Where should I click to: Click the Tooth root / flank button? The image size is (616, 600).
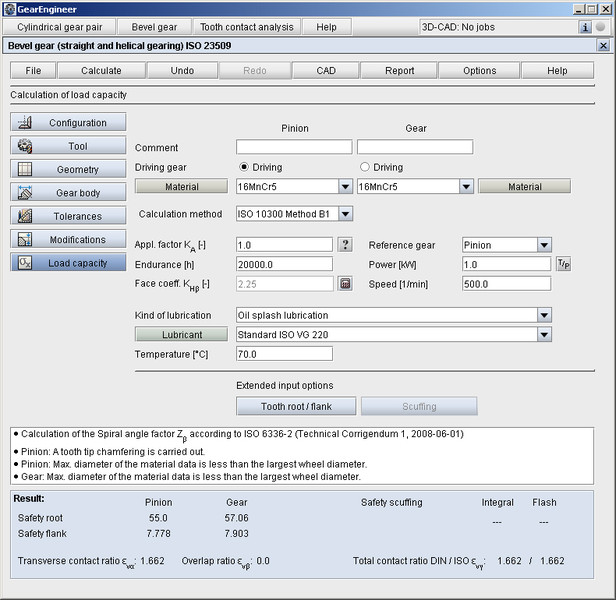295,406
